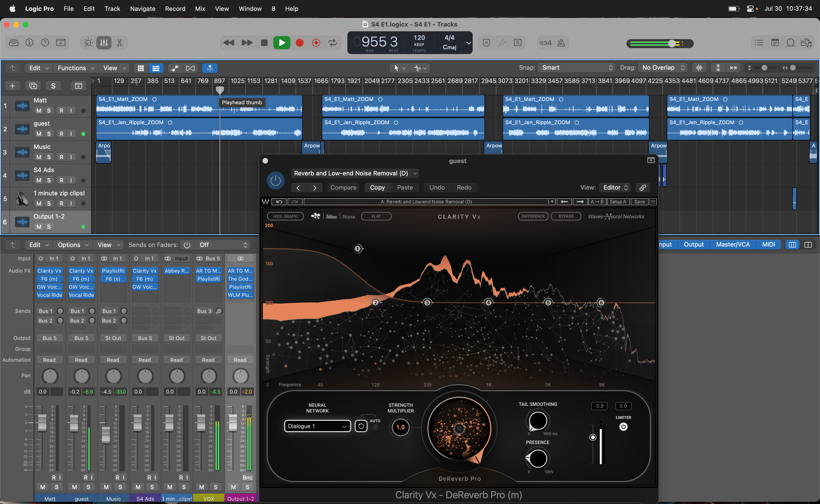Toggle the plugin power bypass button
The image size is (820, 504).
coord(275,180)
